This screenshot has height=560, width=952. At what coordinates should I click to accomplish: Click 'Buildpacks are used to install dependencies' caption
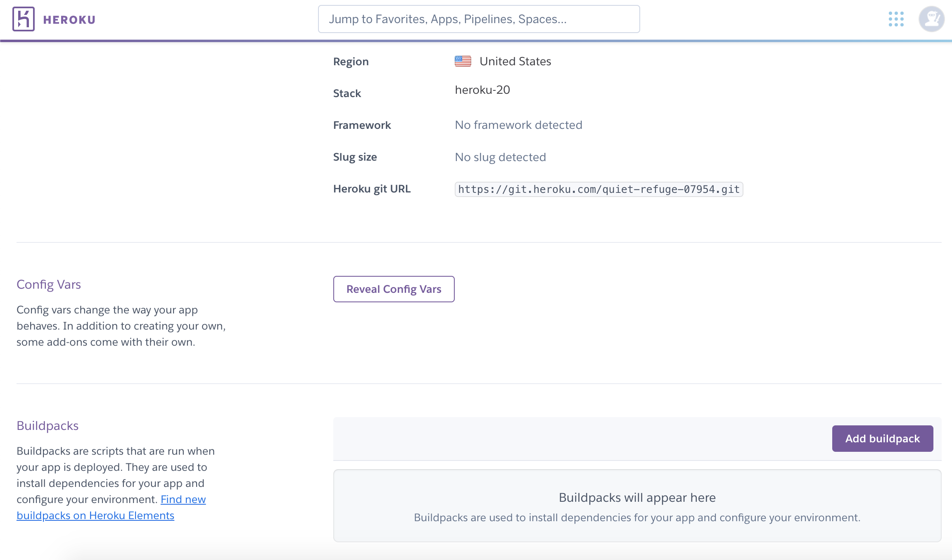(x=637, y=517)
